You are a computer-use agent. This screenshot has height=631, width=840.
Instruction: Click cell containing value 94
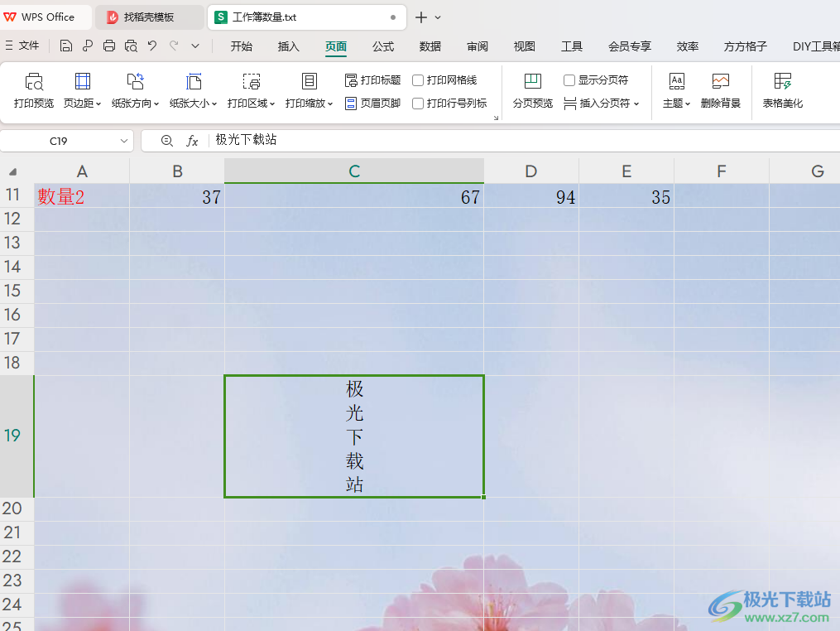(x=531, y=196)
